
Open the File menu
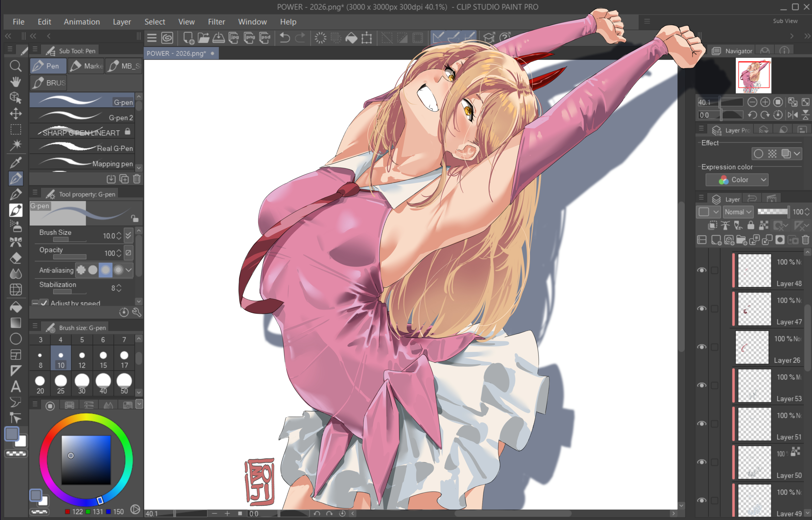[19, 22]
